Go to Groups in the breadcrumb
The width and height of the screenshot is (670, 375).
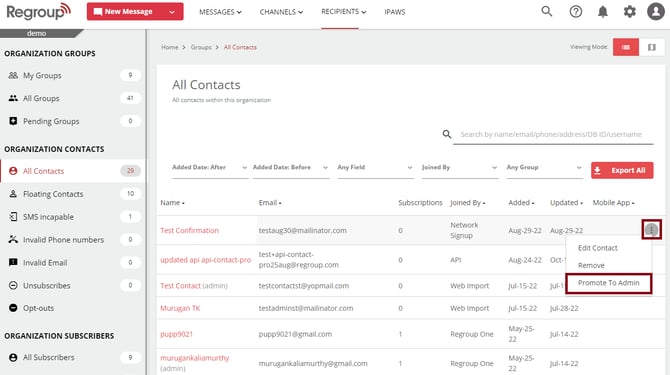(201, 47)
